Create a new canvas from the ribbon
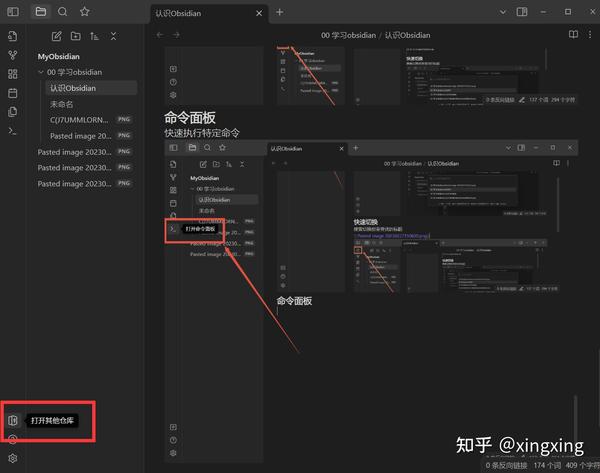This screenshot has height=473, width=600. [x=13, y=74]
